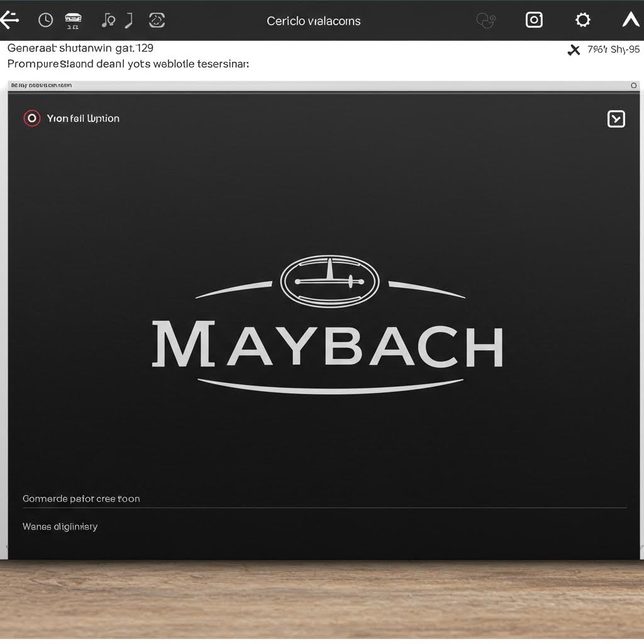The width and height of the screenshot is (644, 644).
Task: Click the Generaat shutanwin gat.129 text
Action: click(80, 48)
